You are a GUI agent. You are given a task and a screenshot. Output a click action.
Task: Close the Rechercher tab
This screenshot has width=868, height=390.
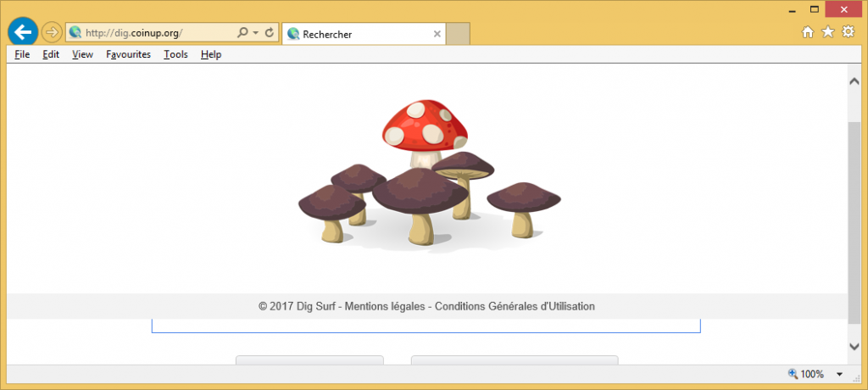tap(437, 34)
